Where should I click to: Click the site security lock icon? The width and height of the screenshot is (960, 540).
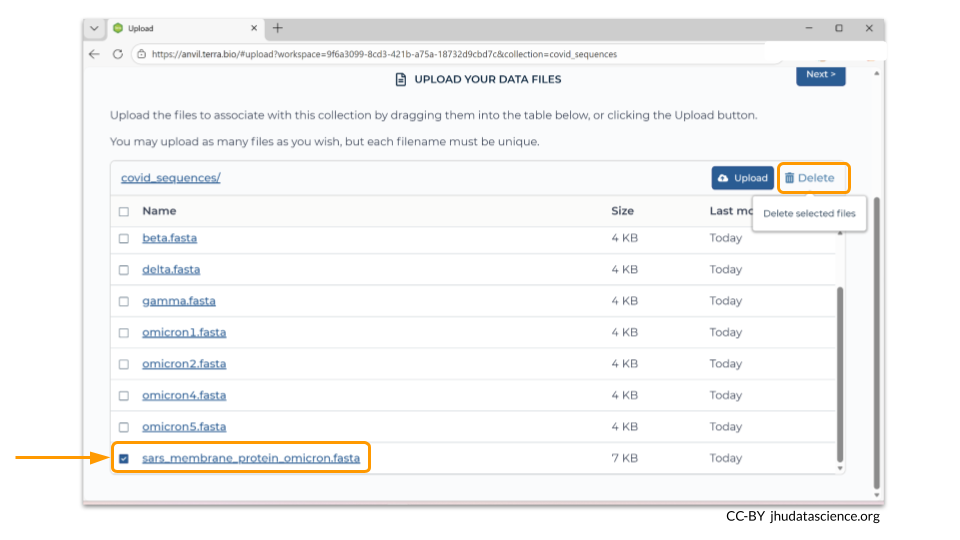pyautogui.click(x=141, y=54)
